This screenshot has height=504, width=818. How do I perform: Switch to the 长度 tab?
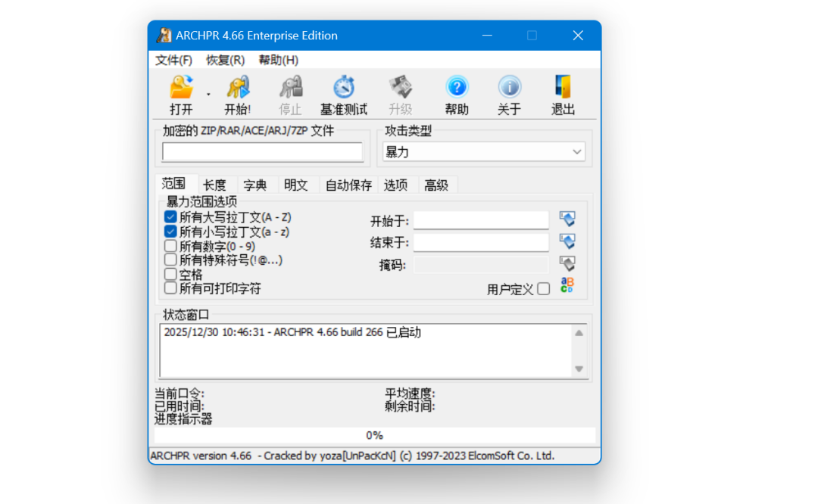click(x=214, y=185)
